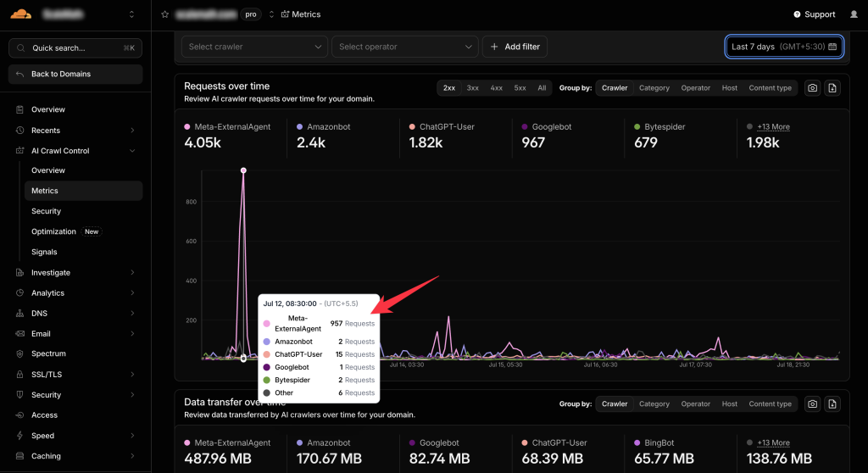
Task: Group requests chart by Content type
Action: 770,88
